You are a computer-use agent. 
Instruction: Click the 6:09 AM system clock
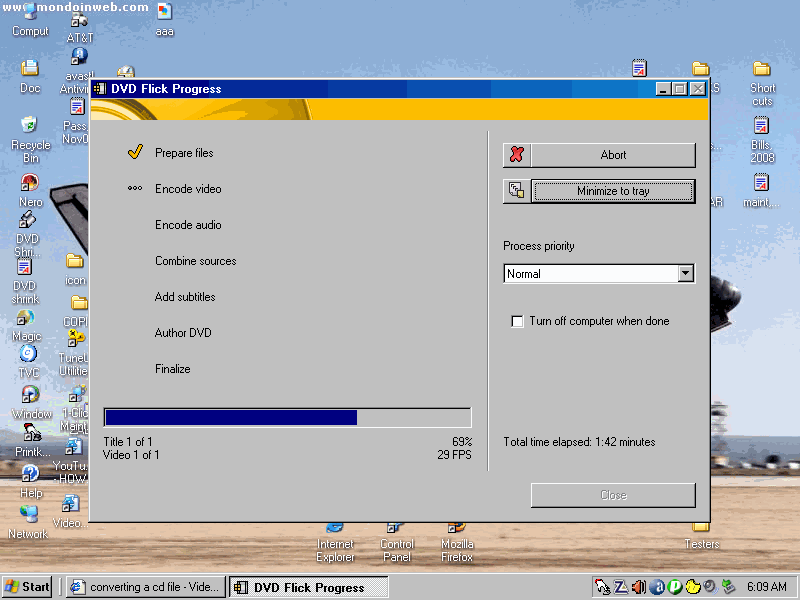pyautogui.click(x=766, y=587)
